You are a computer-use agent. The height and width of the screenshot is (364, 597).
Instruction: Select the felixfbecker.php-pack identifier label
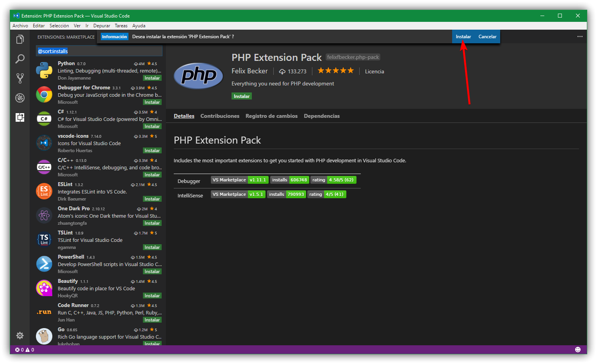pos(353,57)
